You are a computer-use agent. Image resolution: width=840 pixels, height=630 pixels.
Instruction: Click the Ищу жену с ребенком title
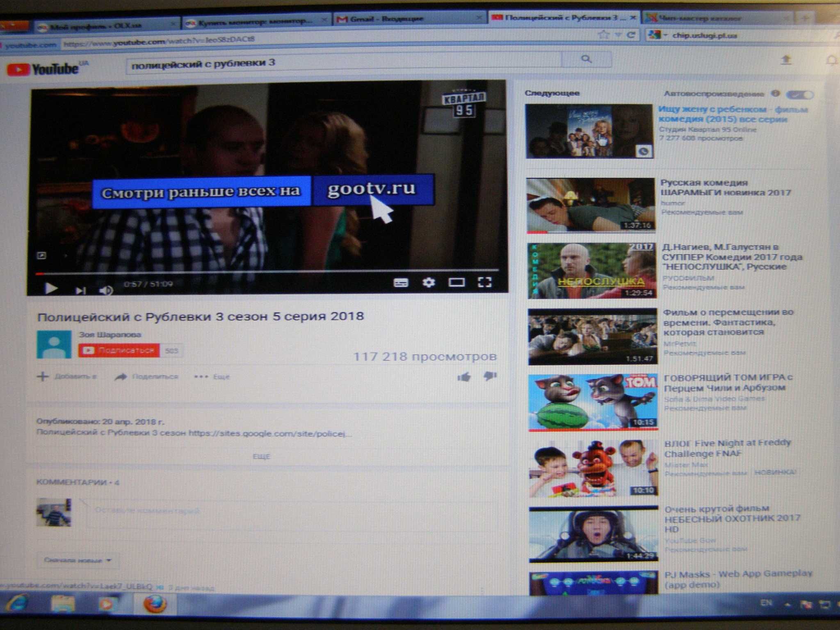733,114
